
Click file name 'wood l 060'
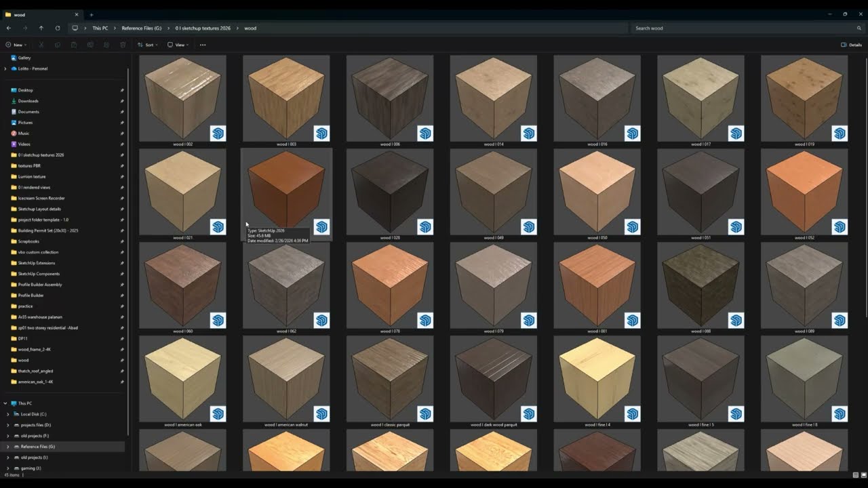[x=183, y=331]
